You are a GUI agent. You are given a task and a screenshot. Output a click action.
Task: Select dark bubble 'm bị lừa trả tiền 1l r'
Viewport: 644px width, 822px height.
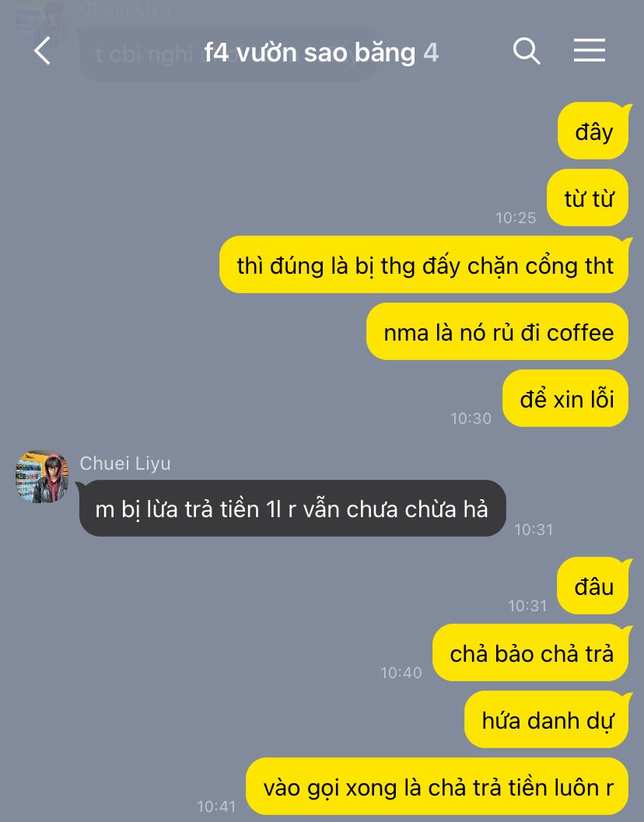[292, 509]
